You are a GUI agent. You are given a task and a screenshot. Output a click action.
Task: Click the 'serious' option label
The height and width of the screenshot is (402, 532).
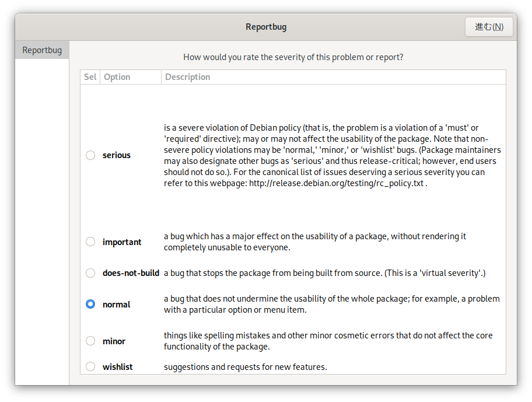[x=117, y=155]
